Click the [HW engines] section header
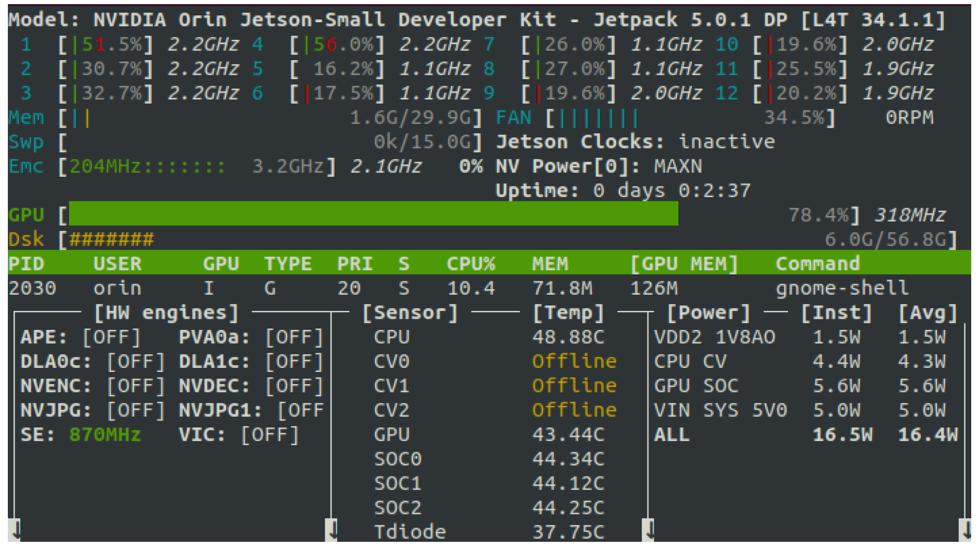The image size is (980, 552). pos(166,313)
